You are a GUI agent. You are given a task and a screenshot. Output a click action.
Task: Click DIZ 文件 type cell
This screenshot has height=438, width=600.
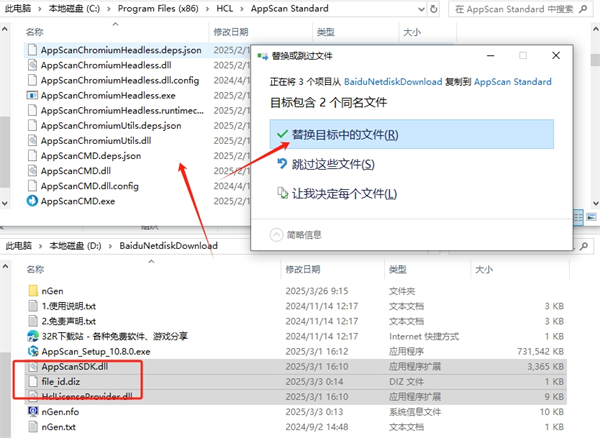click(406, 381)
